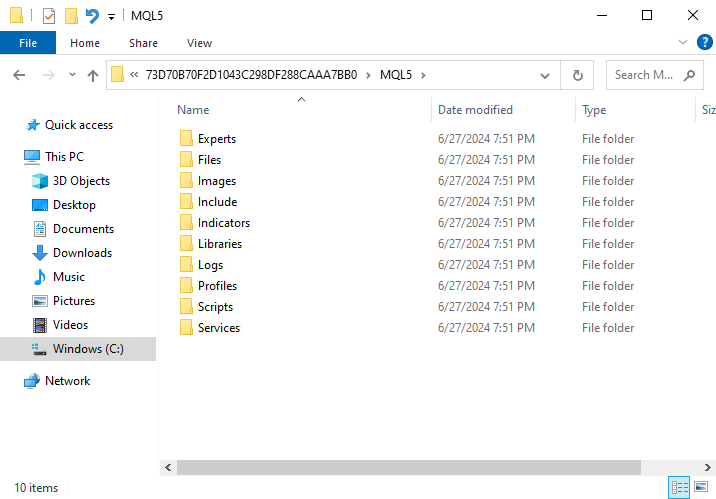Click the New folder quick access icon
This screenshot has height=499, width=716.
[x=71, y=16]
